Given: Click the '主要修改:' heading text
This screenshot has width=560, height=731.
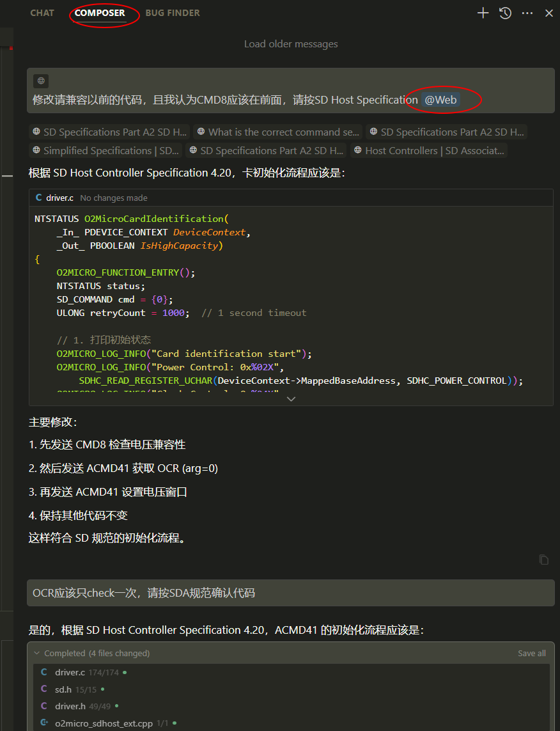Looking at the screenshot, I should (x=53, y=422).
